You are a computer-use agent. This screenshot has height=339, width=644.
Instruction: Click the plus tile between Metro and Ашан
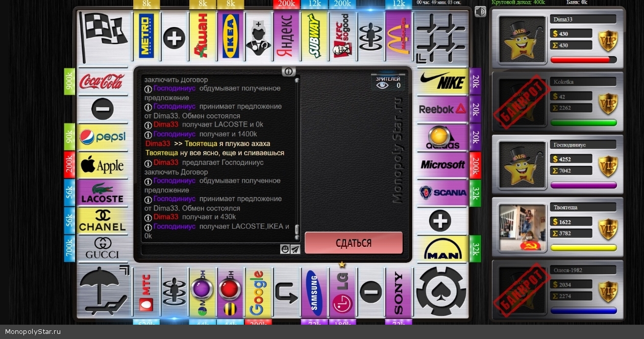click(174, 38)
